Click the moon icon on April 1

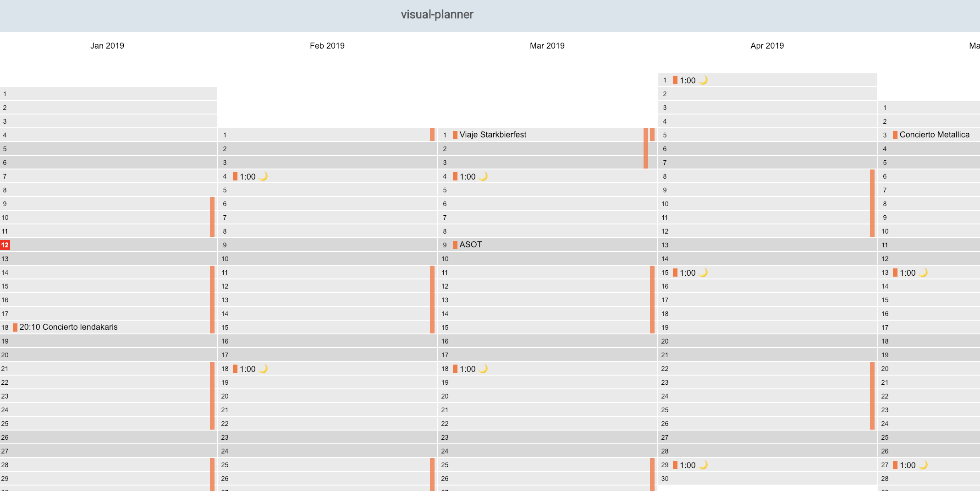click(x=703, y=80)
